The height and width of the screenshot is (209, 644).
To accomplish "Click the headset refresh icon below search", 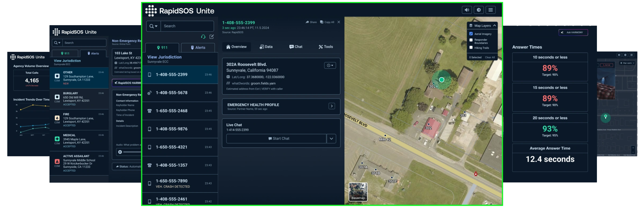I will pos(203,37).
